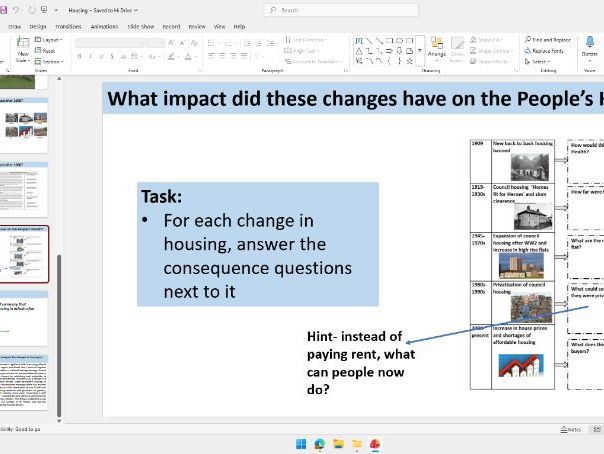Click the Windows Start button

tap(300, 443)
